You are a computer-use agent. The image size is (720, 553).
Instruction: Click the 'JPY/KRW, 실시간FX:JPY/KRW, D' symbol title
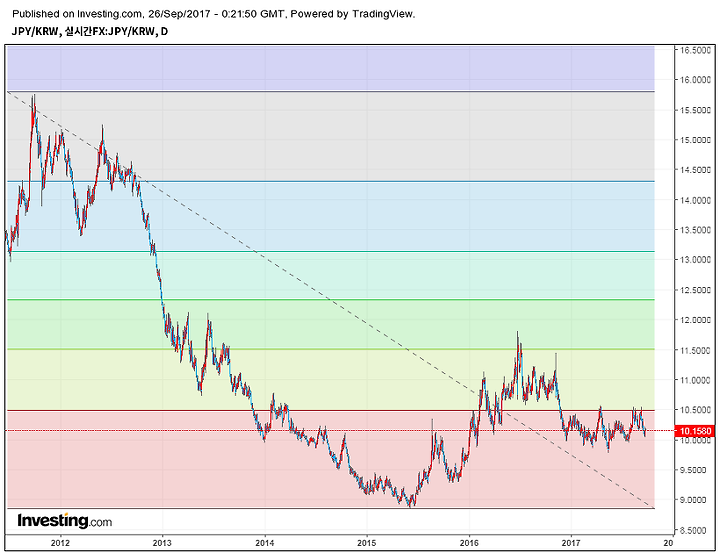(x=90, y=31)
